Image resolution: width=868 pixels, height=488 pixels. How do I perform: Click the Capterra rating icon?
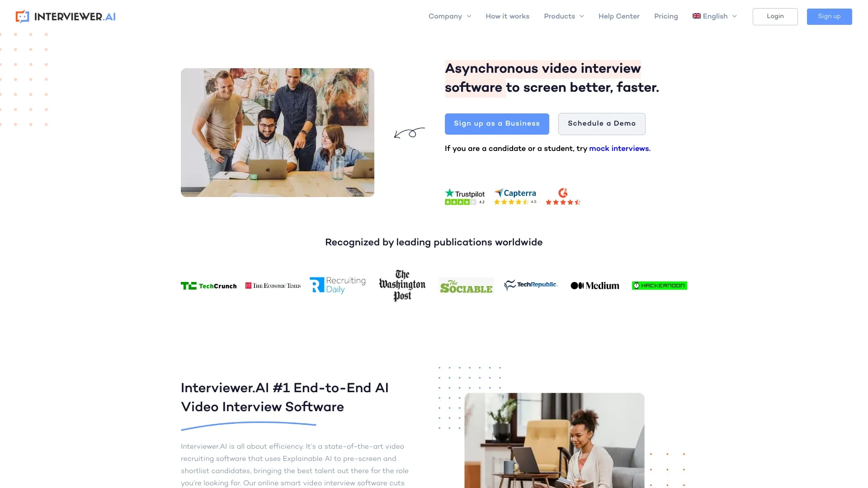515,196
